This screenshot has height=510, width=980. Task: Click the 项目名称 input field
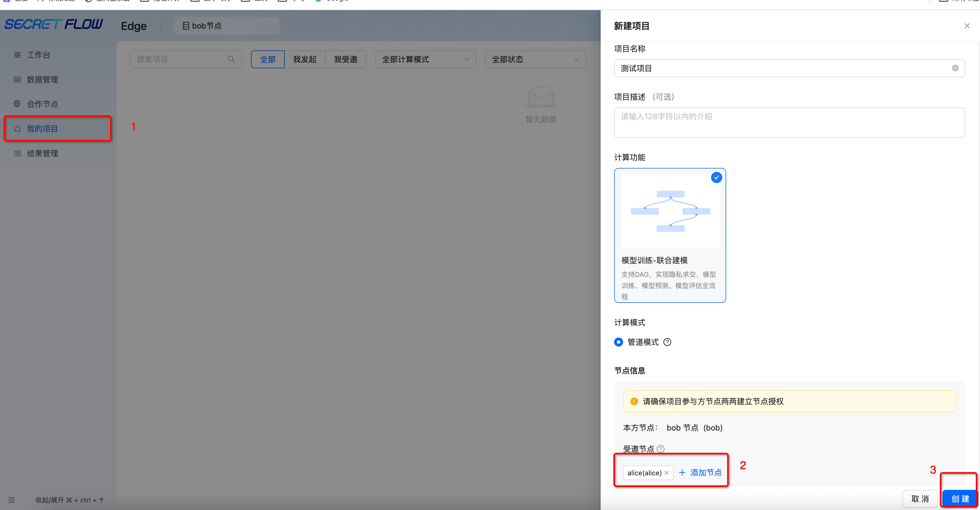click(789, 68)
